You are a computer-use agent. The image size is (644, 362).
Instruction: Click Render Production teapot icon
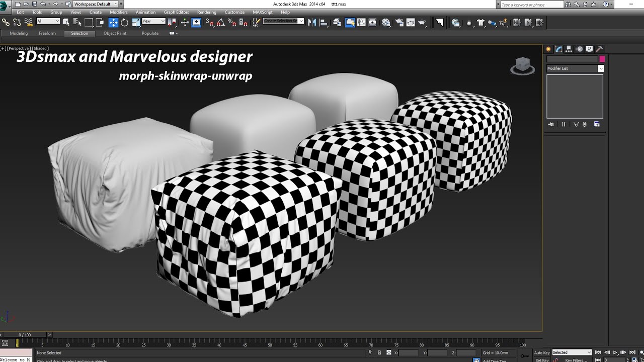pos(422,22)
